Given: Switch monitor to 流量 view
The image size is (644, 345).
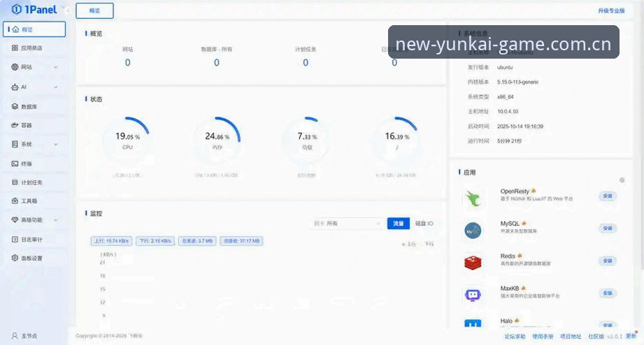Looking at the screenshot, I should [399, 223].
